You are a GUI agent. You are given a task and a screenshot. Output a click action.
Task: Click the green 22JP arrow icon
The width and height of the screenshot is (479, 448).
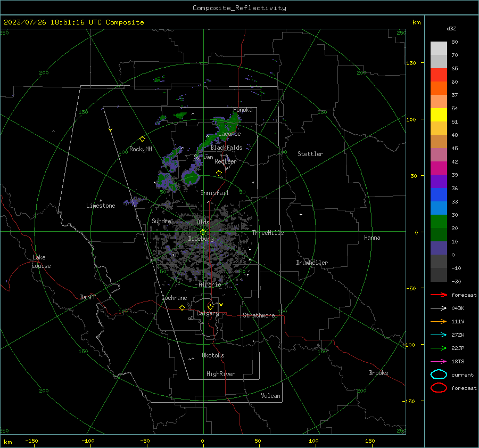(x=439, y=348)
